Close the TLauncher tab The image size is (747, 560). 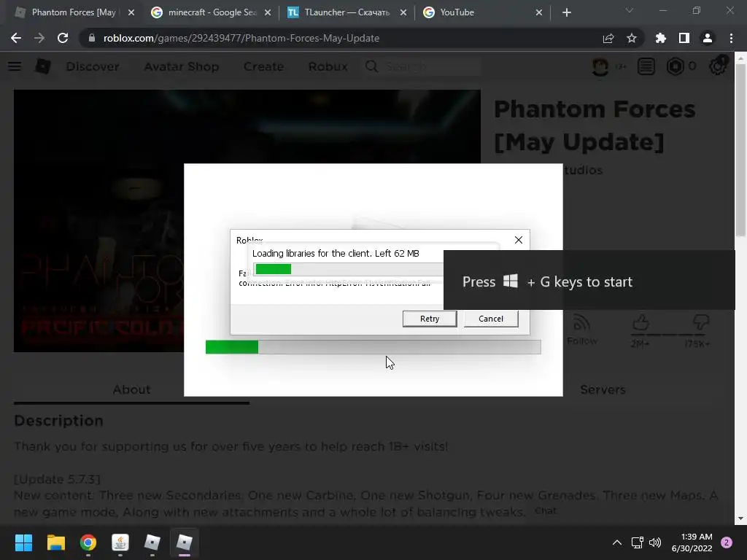pyautogui.click(x=403, y=12)
